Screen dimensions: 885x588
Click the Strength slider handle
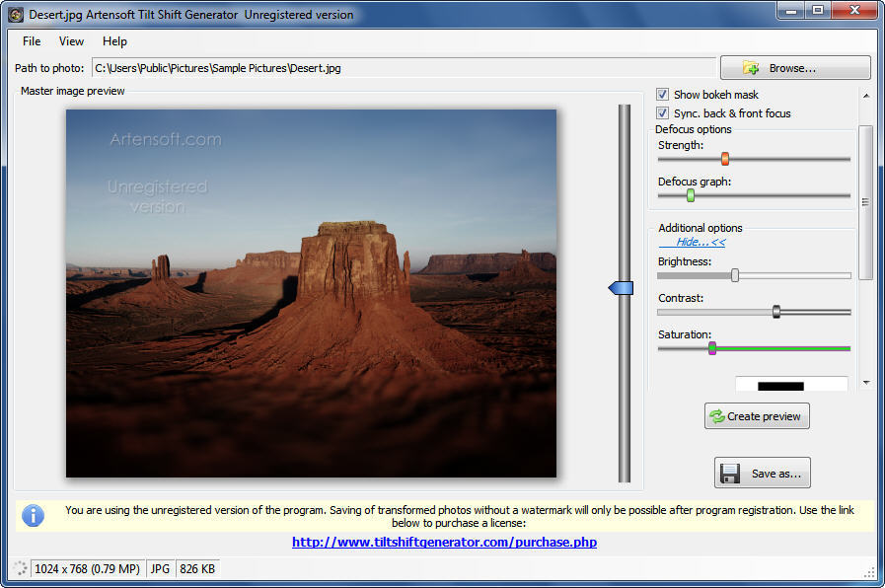[725, 158]
